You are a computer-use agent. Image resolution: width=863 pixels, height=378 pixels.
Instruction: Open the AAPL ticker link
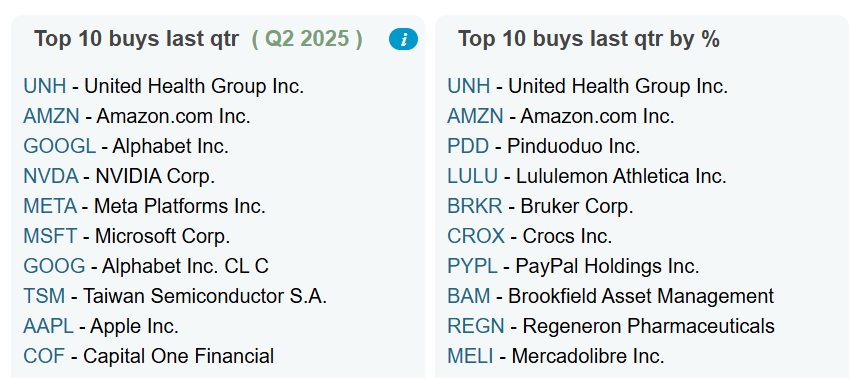pos(48,326)
